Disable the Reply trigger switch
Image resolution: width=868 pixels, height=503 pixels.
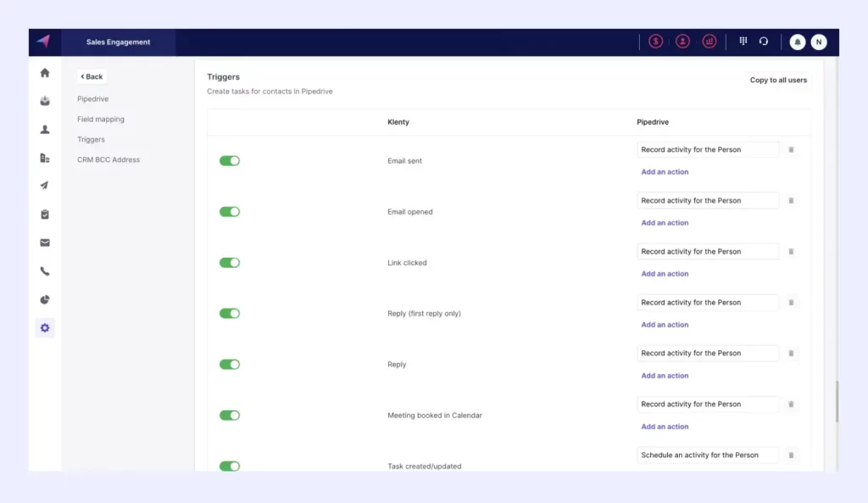(x=229, y=365)
